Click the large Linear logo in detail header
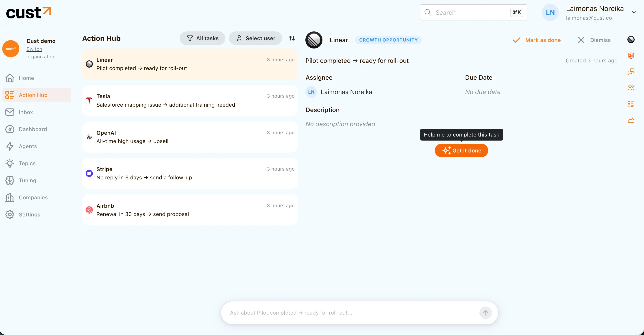Image resolution: width=644 pixels, height=335 pixels. click(x=314, y=40)
